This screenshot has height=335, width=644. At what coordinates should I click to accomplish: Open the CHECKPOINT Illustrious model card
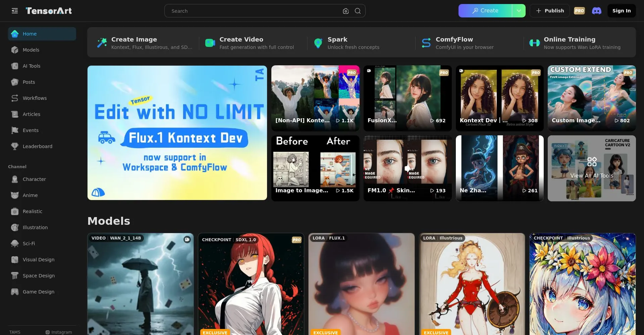[583, 284]
